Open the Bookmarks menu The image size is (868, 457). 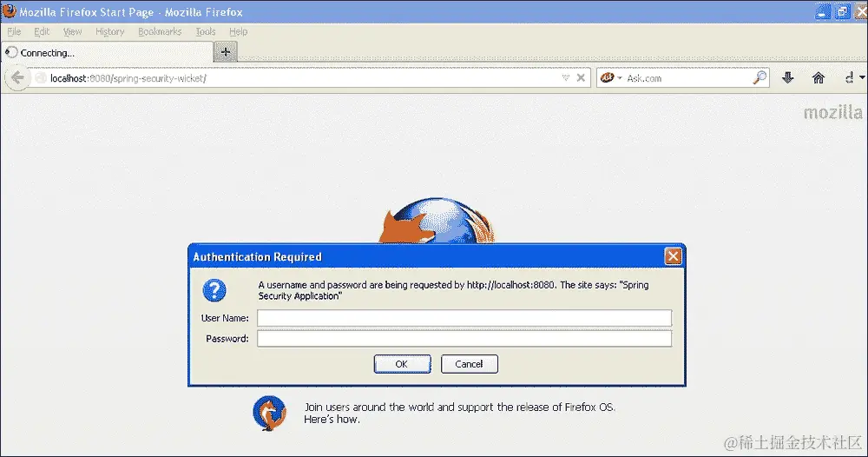[x=160, y=31]
